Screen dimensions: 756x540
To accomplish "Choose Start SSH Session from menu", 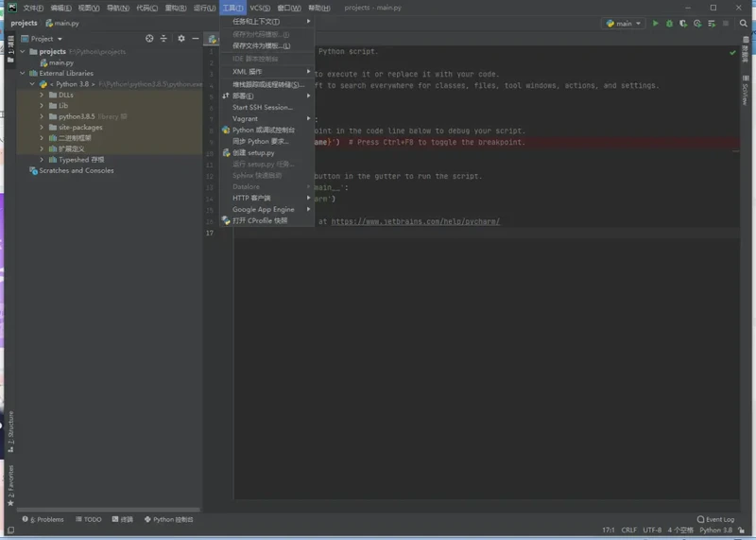I will [262, 107].
